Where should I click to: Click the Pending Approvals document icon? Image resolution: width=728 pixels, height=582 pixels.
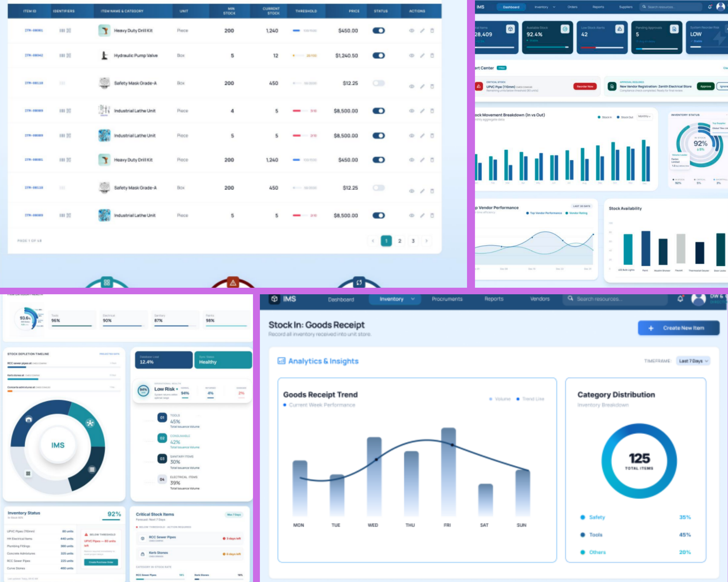(674, 29)
